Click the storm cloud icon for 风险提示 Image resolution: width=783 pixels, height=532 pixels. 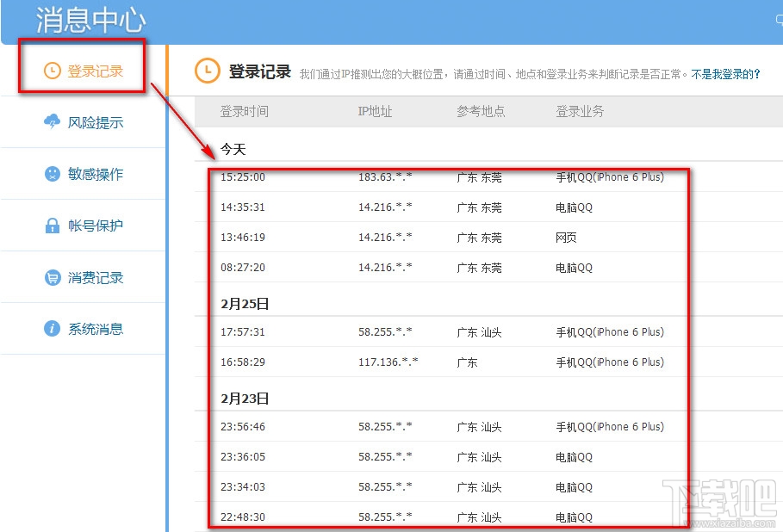(52, 121)
